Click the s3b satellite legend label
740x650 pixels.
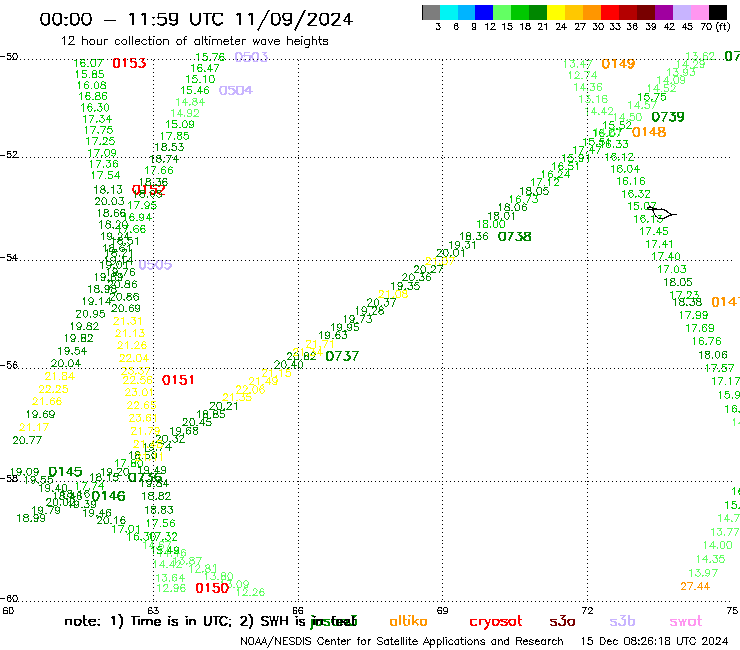coord(622,621)
